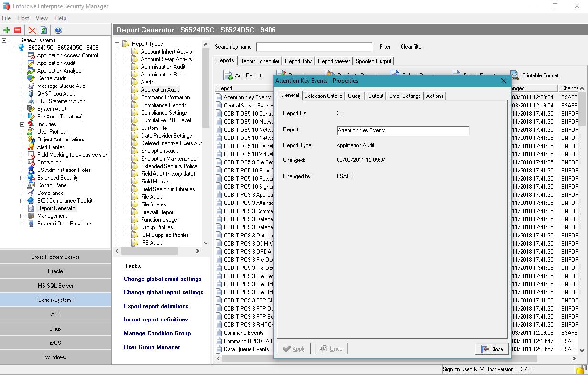Screen dimensions: 588x375
Task: Click the red minus remove icon
Action: click(18, 30)
